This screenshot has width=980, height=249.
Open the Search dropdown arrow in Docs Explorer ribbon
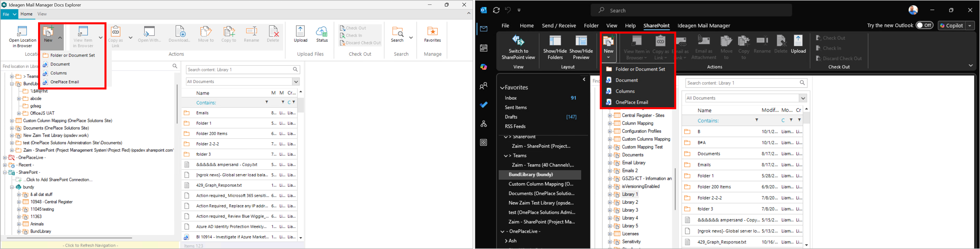(x=411, y=38)
